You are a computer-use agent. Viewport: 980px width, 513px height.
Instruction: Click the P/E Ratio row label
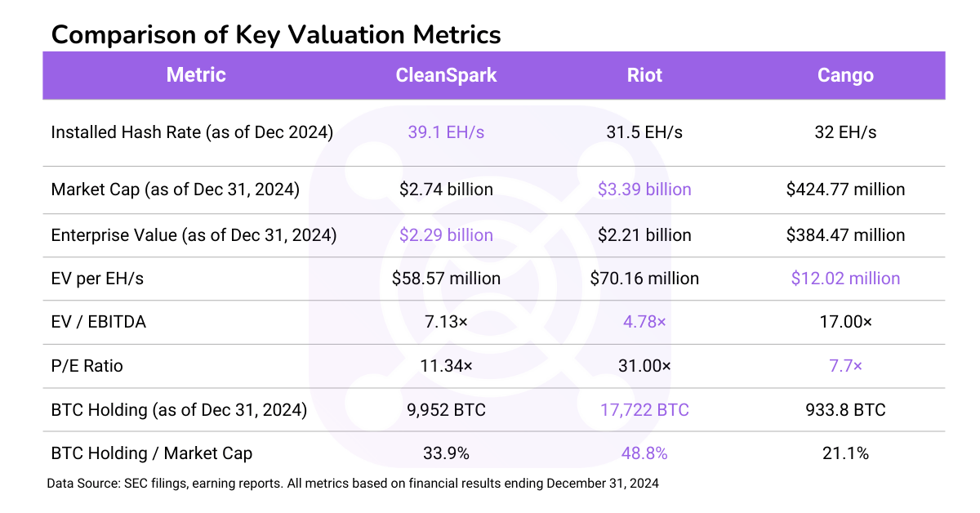point(87,365)
